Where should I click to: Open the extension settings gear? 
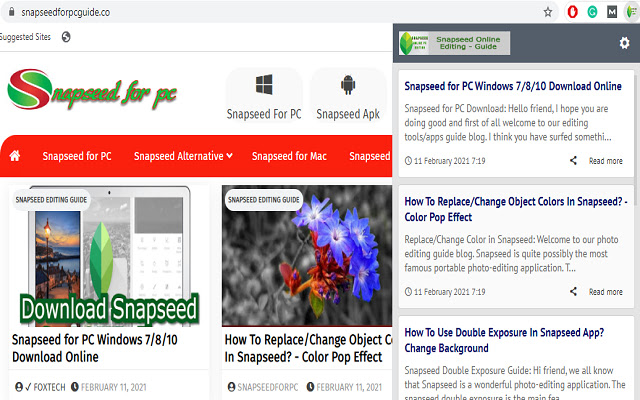coord(624,43)
